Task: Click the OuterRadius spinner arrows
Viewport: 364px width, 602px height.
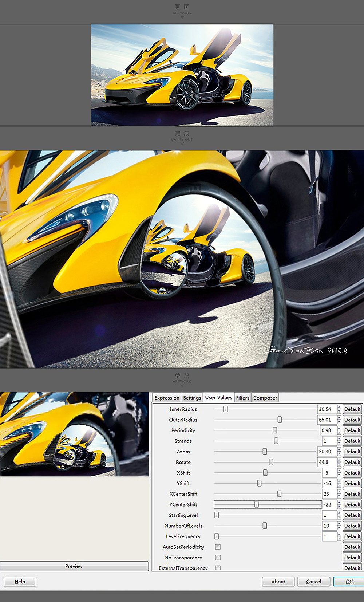Action: point(339,420)
